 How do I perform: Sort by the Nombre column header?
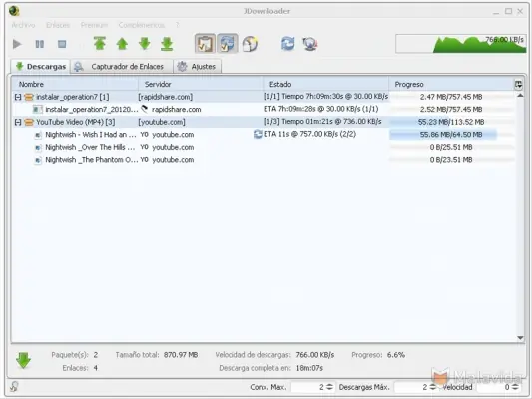[75, 84]
